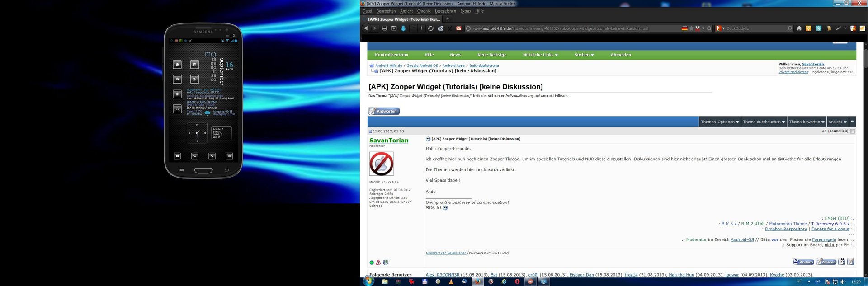Click the Forenregeln link
868x286 pixels.
(824, 239)
